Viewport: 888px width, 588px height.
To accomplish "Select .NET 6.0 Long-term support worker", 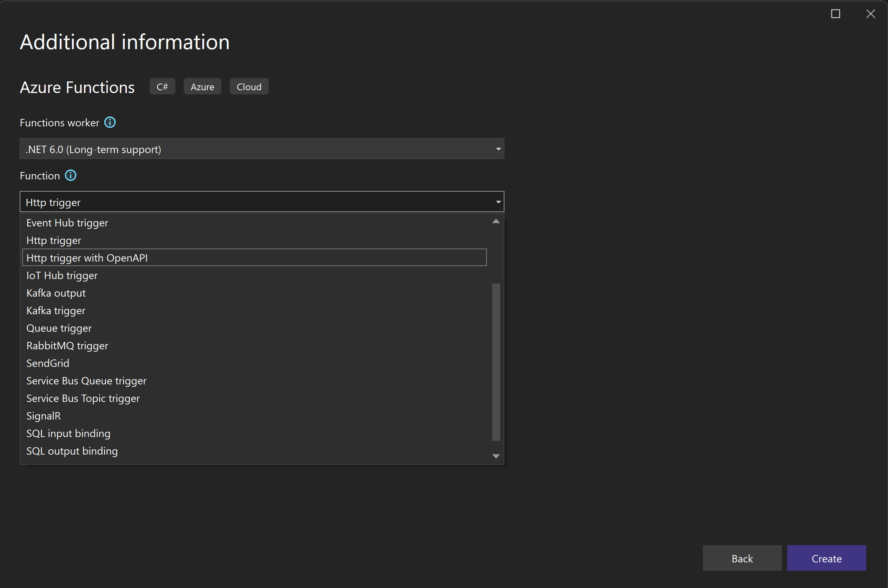I will (261, 149).
